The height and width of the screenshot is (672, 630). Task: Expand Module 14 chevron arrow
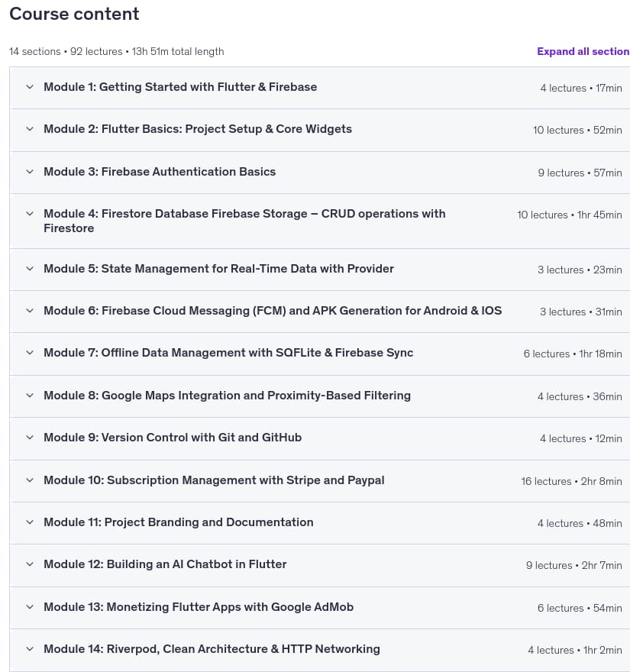click(x=30, y=649)
